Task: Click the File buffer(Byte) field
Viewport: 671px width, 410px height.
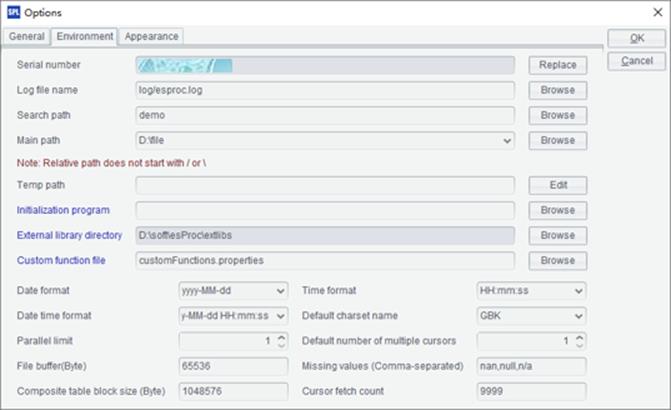Action: tap(233, 366)
